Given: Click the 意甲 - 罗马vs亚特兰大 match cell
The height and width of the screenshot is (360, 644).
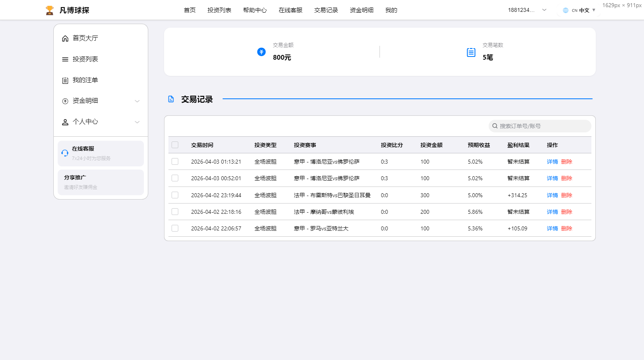Looking at the screenshot, I should (x=321, y=228).
